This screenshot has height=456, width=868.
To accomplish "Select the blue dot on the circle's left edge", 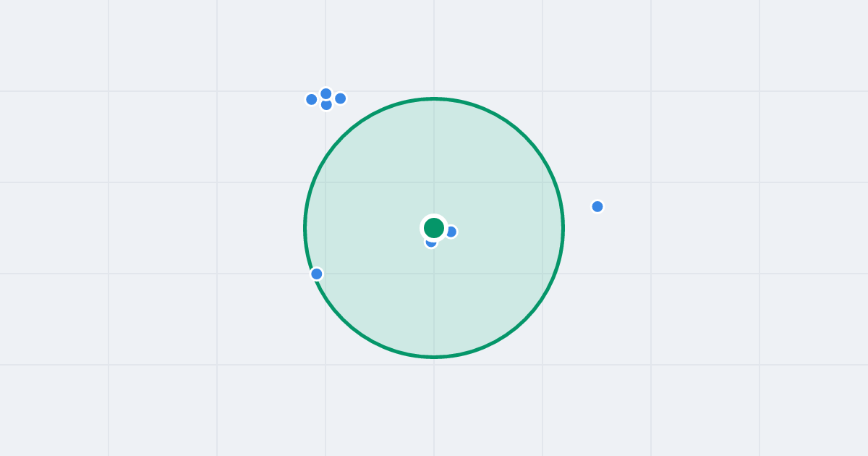I will tap(317, 274).
